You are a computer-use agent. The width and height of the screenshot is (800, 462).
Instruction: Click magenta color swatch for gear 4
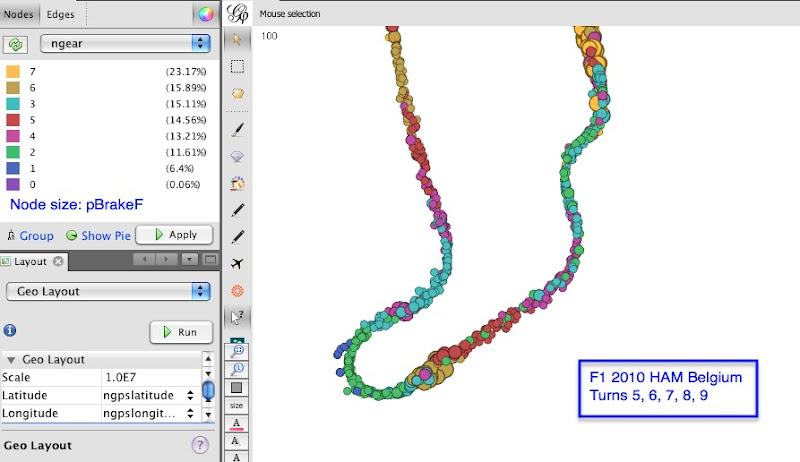[13, 136]
